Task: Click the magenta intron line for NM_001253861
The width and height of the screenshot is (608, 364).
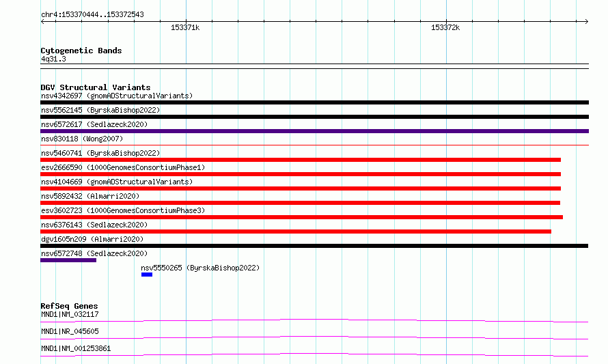Action: tap(314, 354)
